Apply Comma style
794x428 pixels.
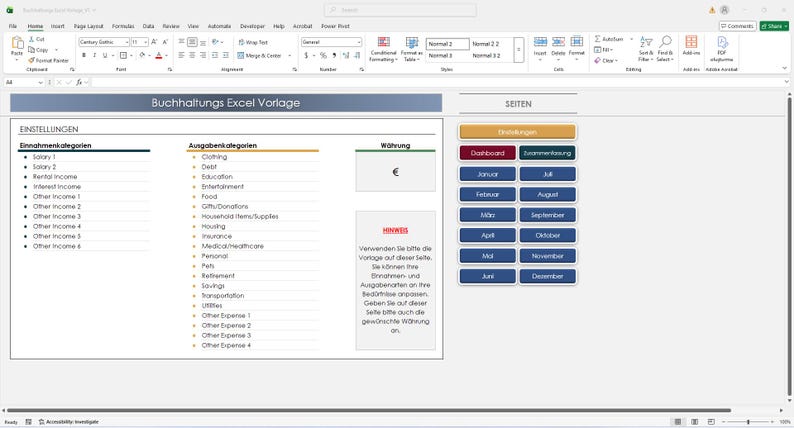coord(334,56)
